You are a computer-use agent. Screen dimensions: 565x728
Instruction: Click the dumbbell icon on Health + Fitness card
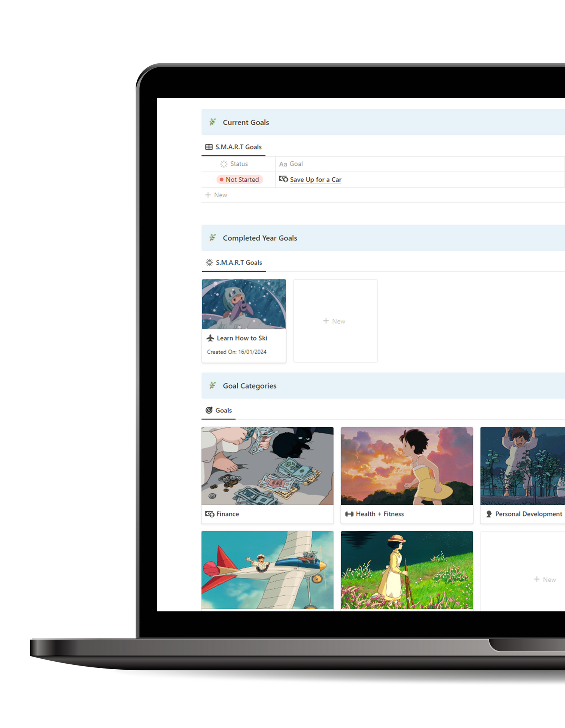point(349,514)
